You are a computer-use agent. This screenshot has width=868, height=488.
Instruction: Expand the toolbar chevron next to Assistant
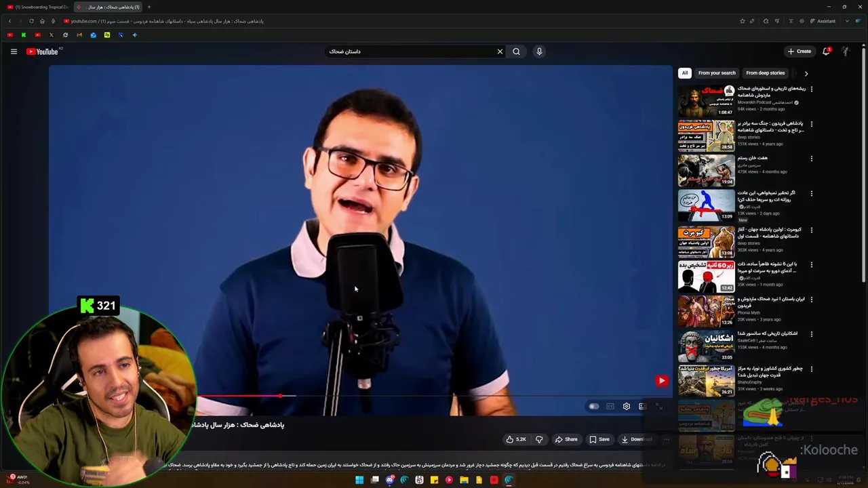pyautogui.click(x=847, y=21)
